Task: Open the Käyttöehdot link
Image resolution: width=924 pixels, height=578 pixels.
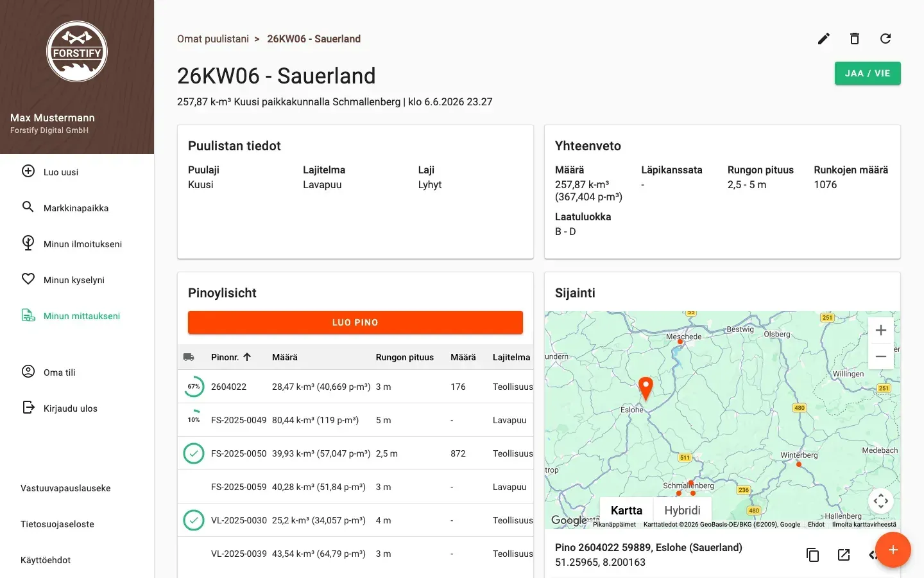Action: coord(46,560)
